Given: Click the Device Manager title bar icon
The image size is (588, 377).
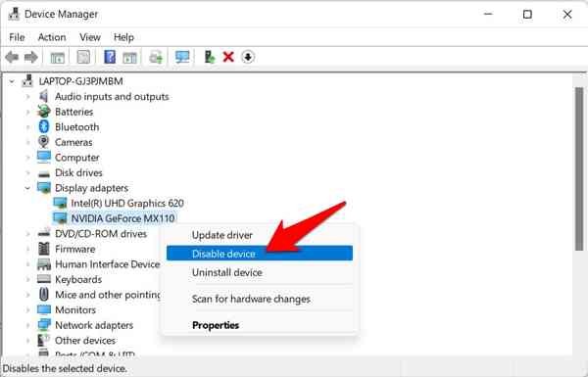Looking at the screenshot, I should pyautogui.click(x=14, y=14).
